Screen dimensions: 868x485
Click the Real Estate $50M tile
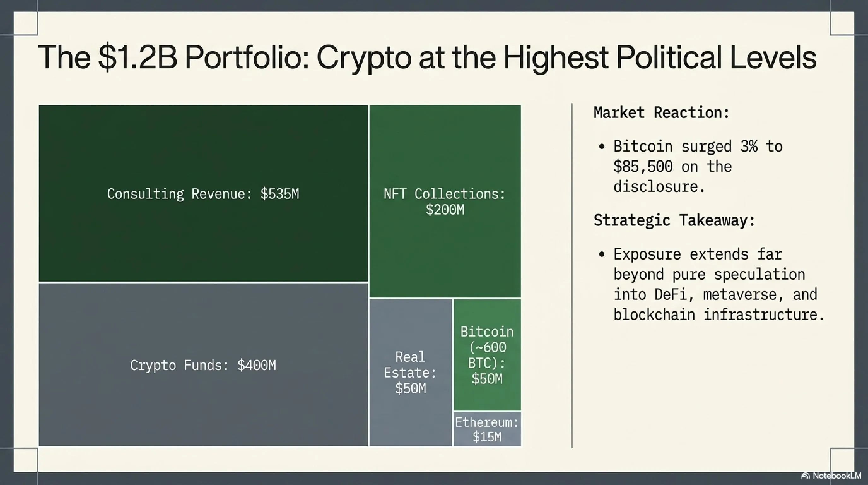point(410,373)
